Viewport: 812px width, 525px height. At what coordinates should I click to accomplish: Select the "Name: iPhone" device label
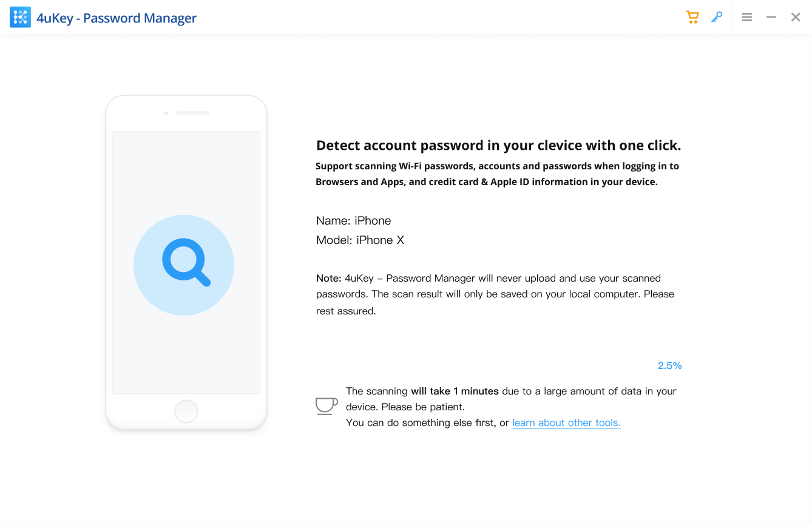(x=353, y=221)
